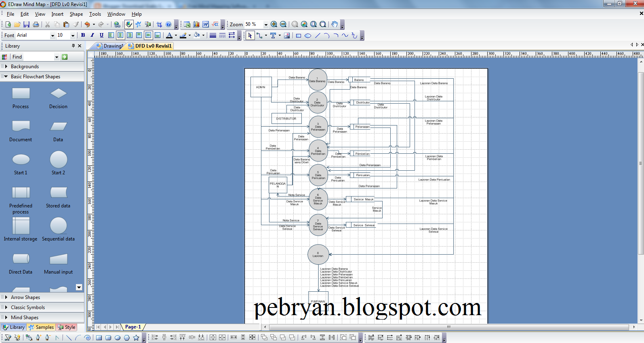This screenshot has width=644, height=343.
Task: Toggle Italic formatting
Action: click(x=92, y=36)
